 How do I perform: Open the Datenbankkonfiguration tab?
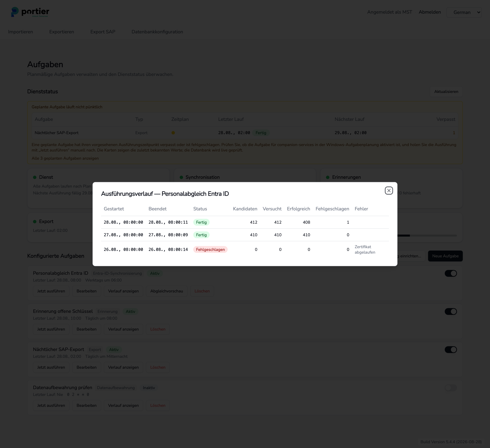(157, 32)
